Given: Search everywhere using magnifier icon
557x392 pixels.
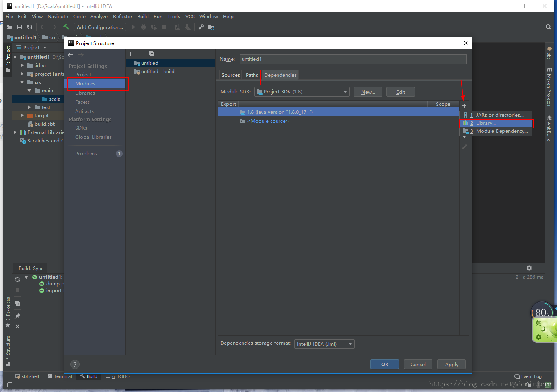Looking at the screenshot, I should [x=549, y=27].
